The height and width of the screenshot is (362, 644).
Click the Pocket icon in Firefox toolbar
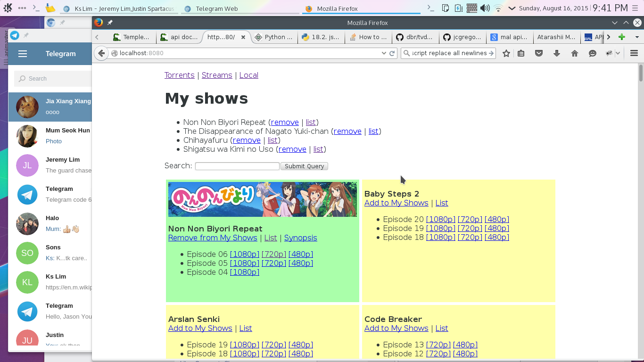tap(539, 53)
